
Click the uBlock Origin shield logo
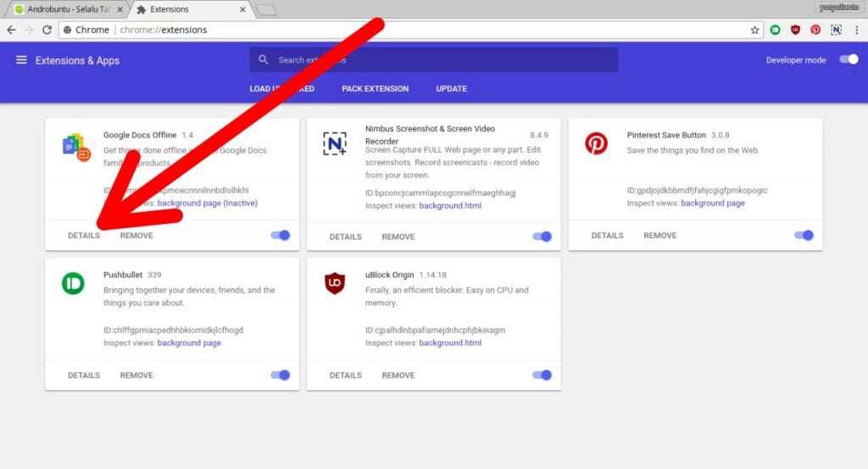coord(335,283)
